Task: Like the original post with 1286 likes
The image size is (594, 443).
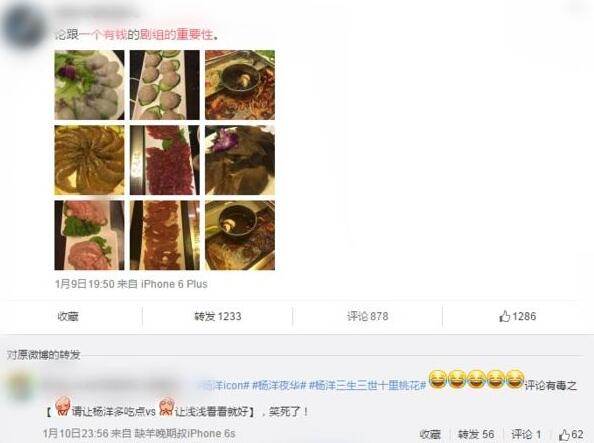Action: pyautogui.click(x=517, y=316)
